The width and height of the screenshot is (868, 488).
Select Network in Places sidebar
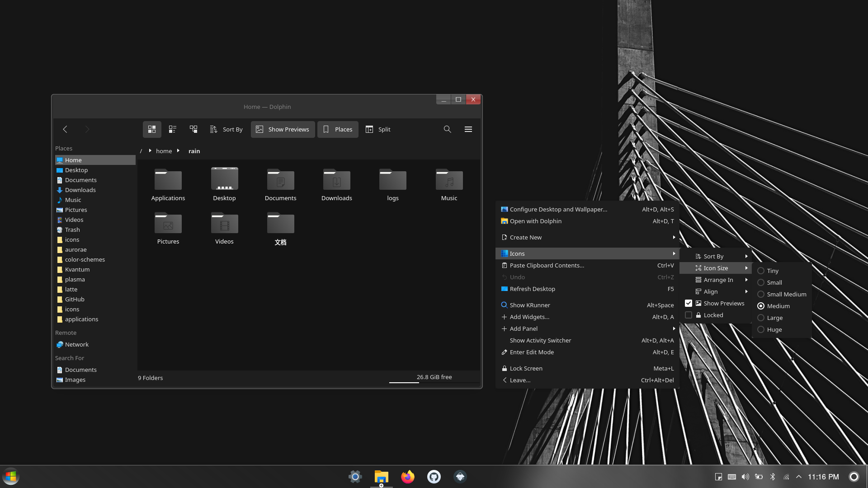(x=95, y=344)
